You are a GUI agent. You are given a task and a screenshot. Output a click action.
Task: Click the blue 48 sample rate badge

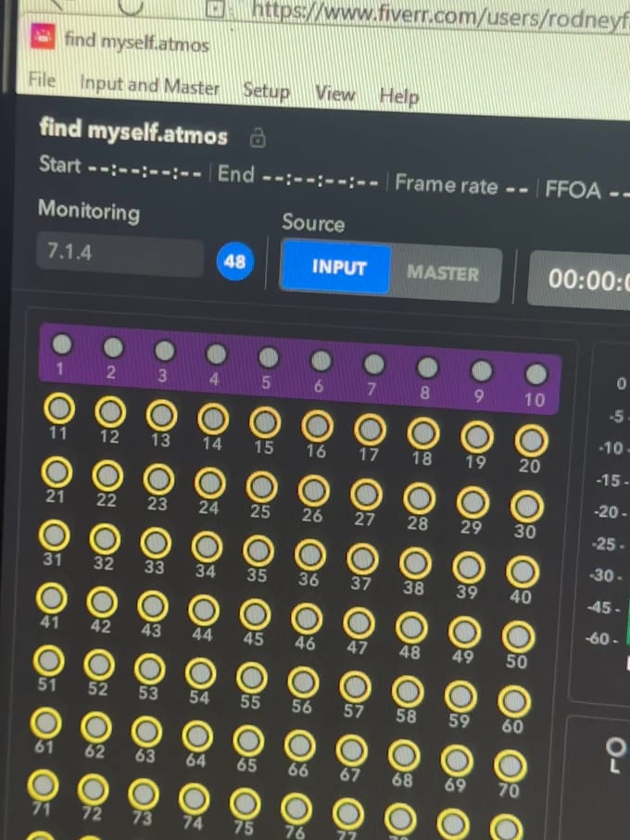[x=234, y=261]
